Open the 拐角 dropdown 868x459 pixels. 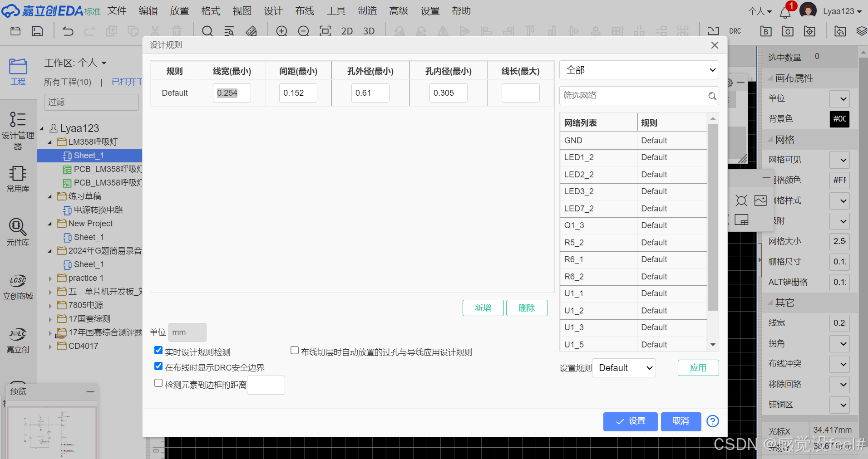click(x=839, y=343)
